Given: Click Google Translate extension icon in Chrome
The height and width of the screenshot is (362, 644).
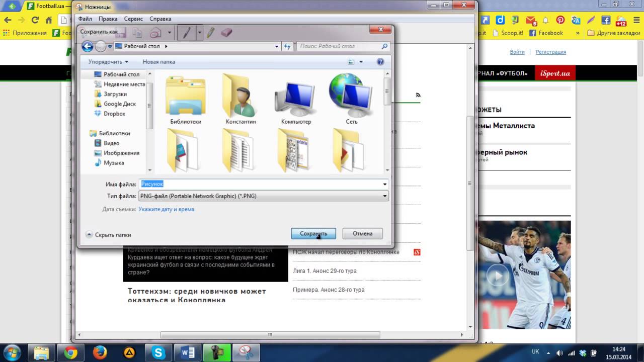Looking at the screenshot, I should point(576,20).
